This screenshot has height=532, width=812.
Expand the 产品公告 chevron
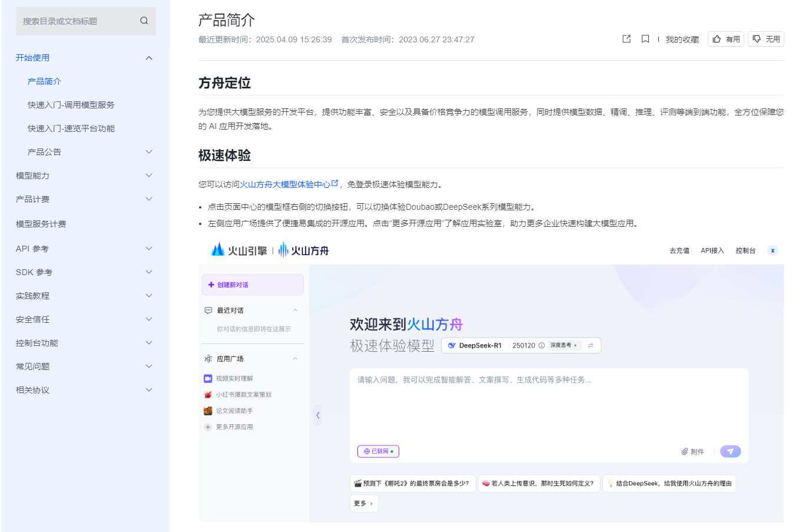coord(149,152)
